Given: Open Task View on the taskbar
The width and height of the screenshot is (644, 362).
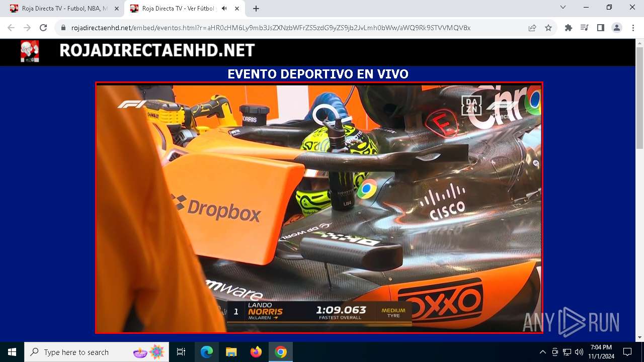Looking at the screenshot, I should [x=181, y=352].
